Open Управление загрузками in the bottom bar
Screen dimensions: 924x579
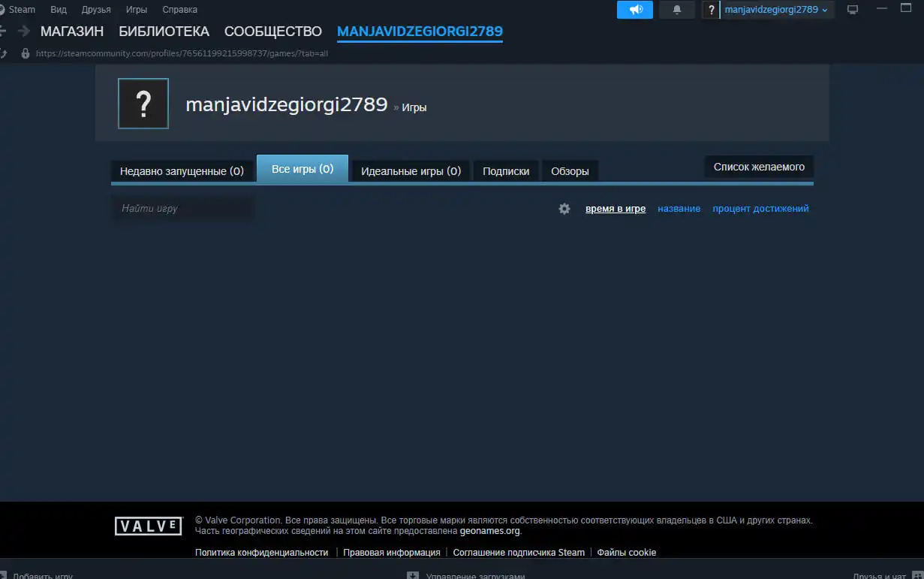point(465,575)
